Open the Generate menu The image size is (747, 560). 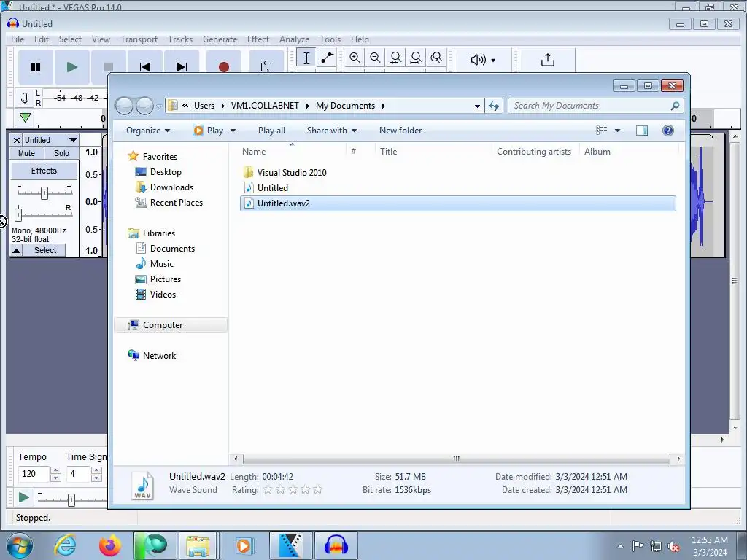pyautogui.click(x=220, y=39)
